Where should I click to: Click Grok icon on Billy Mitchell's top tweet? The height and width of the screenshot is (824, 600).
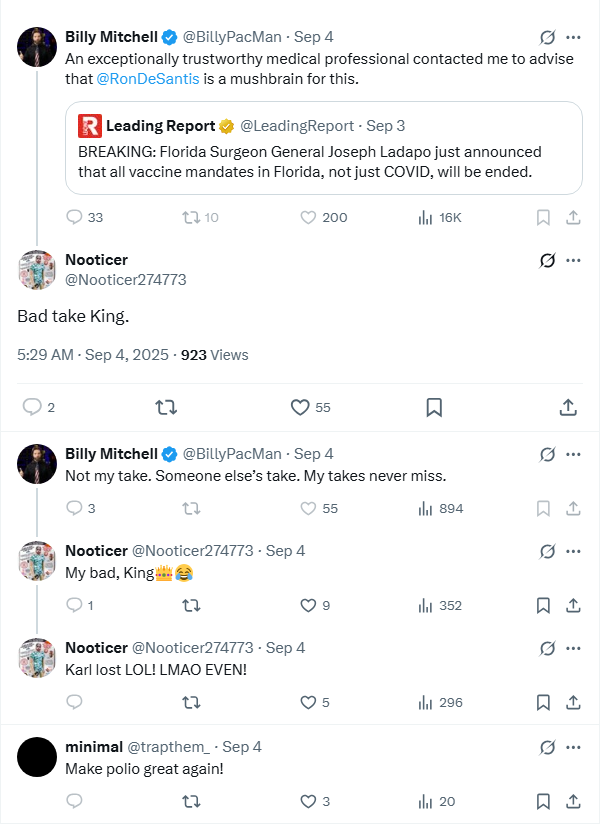(547, 37)
